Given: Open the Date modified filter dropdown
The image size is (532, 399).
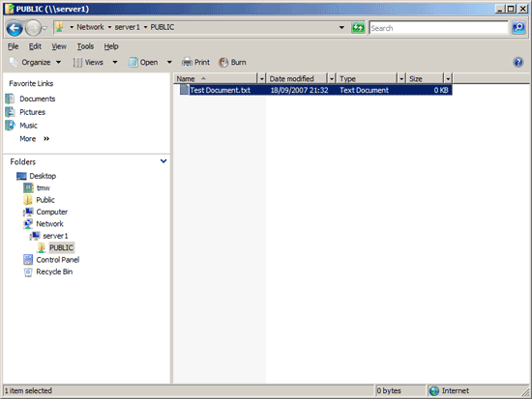Looking at the screenshot, I should point(332,78).
